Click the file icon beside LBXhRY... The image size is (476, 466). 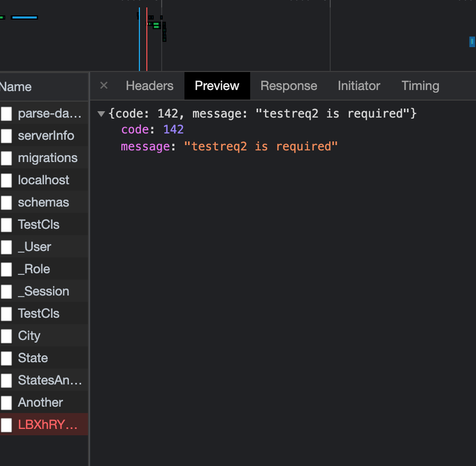[6, 425]
